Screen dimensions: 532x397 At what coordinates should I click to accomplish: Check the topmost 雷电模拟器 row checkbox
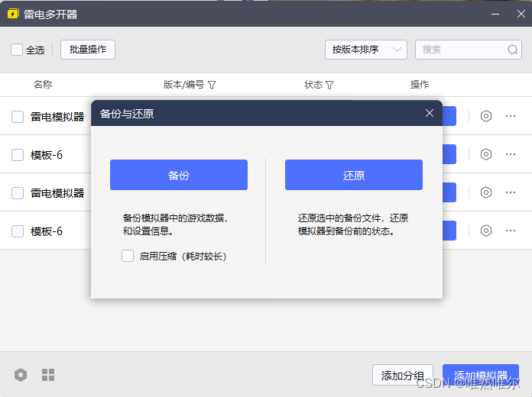pyautogui.click(x=18, y=117)
